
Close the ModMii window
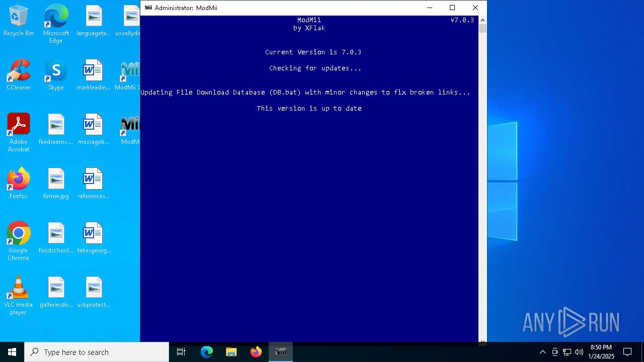(x=475, y=8)
